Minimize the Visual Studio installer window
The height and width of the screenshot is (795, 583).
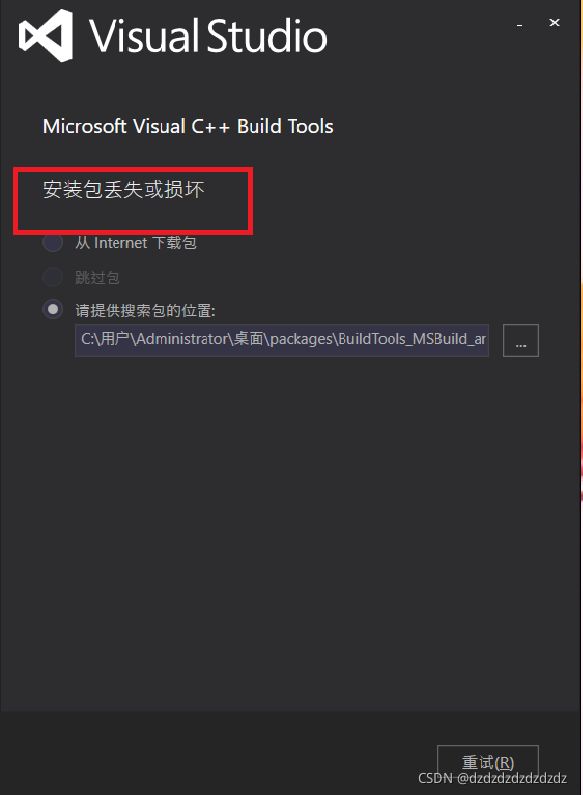[x=520, y=24]
